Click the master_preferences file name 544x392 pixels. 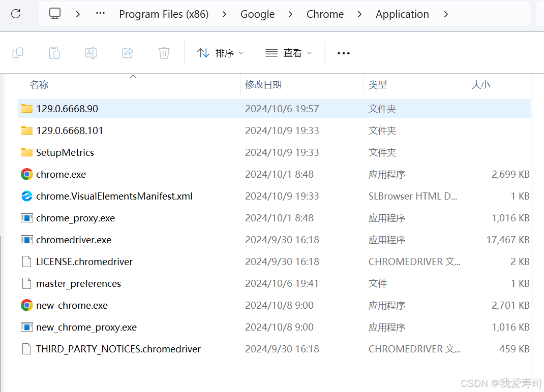tap(79, 283)
